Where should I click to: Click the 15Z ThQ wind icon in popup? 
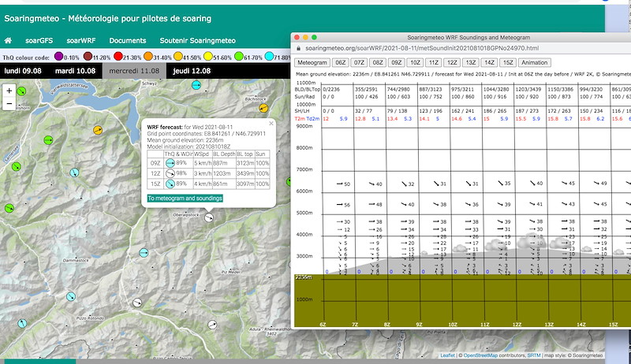(170, 184)
